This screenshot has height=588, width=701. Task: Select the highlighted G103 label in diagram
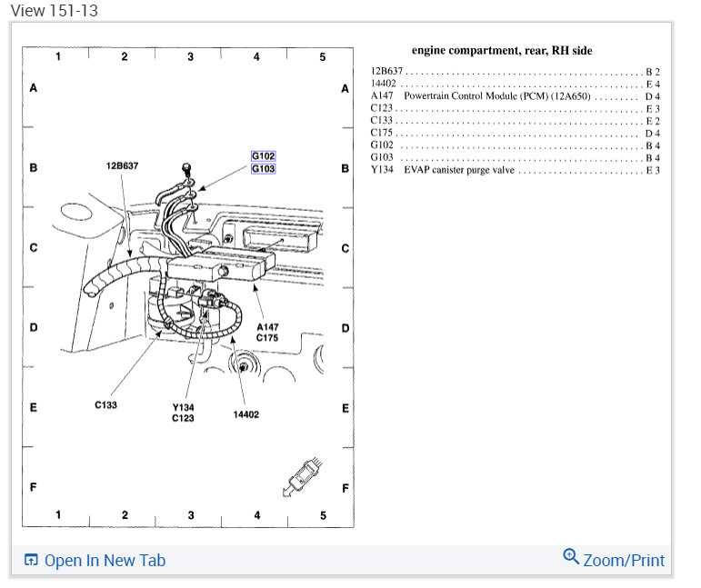[x=264, y=169]
